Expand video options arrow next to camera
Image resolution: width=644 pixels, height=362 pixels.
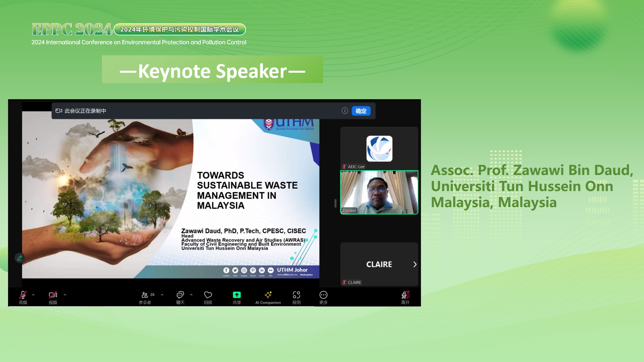point(65,295)
